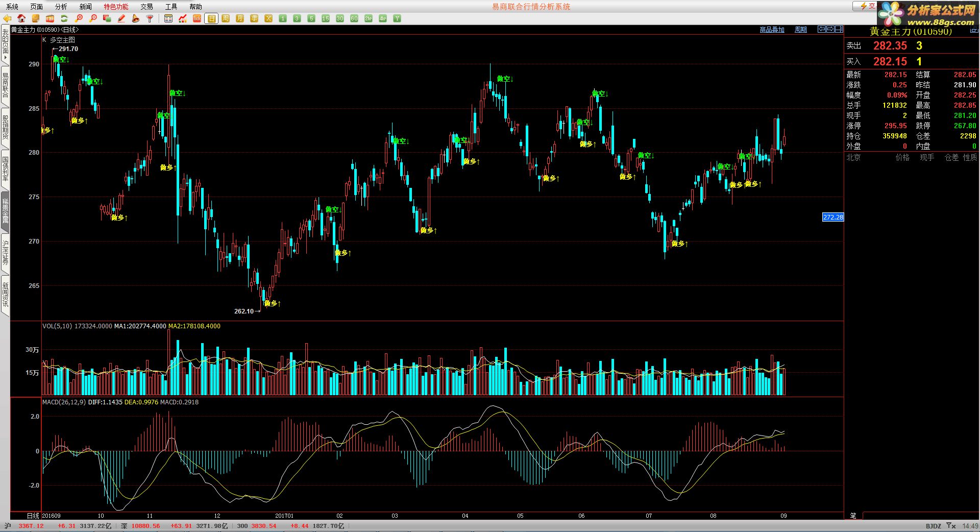Screen dimensions: 980x532
Task: Open the 交易 menu
Action: point(146,7)
